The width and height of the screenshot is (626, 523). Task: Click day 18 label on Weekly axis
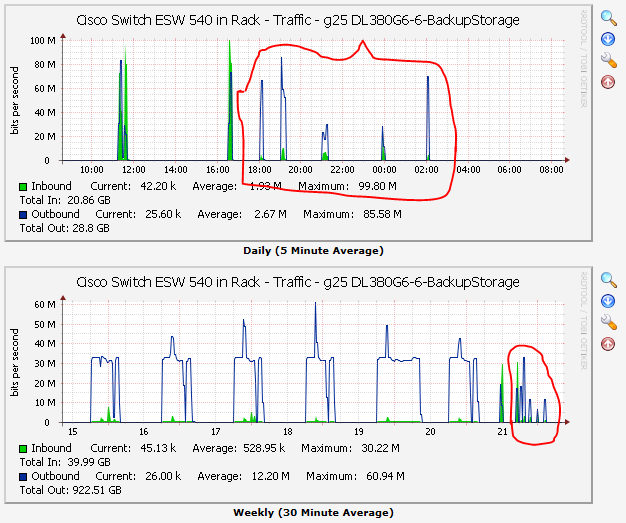[x=287, y=432]
